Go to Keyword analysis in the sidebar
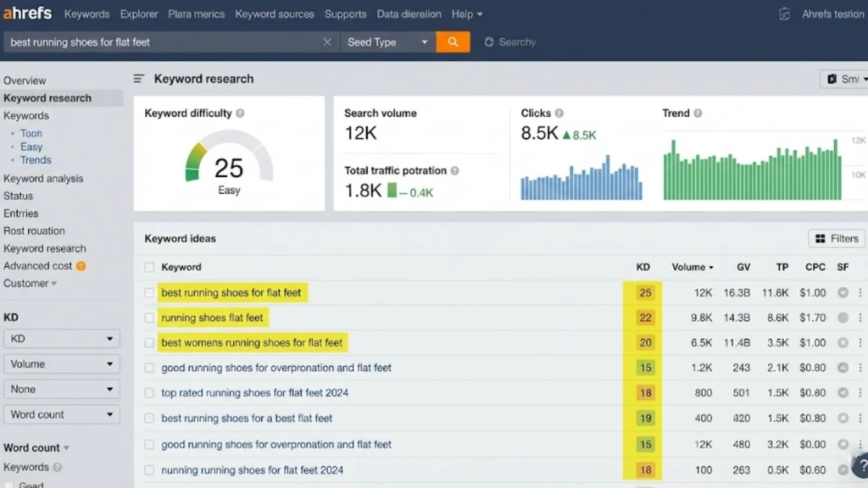Image resolution: width=868 pixels, height=488 pixels. point(43,178)
